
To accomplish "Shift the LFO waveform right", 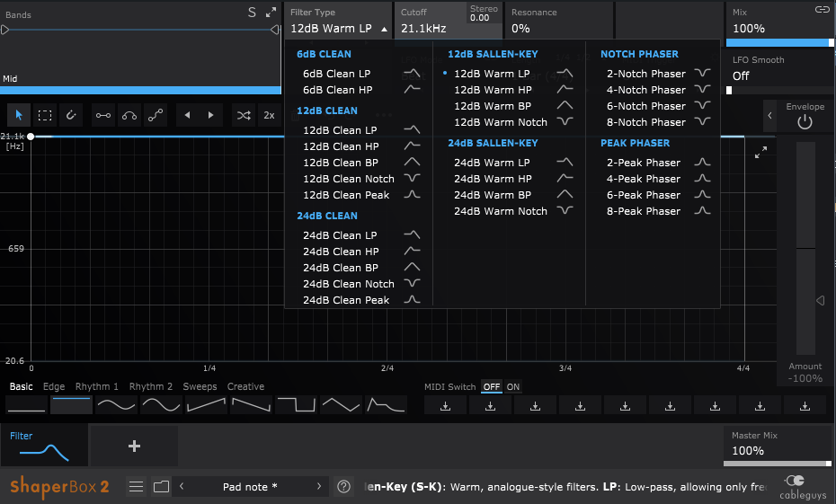I will [210, 115].
